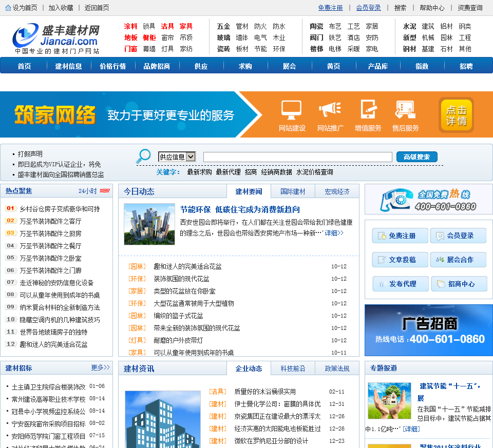Click the 文章投稿 sidebar button
The width and height of the screenshot is (493, 448).
coord(400,260)
